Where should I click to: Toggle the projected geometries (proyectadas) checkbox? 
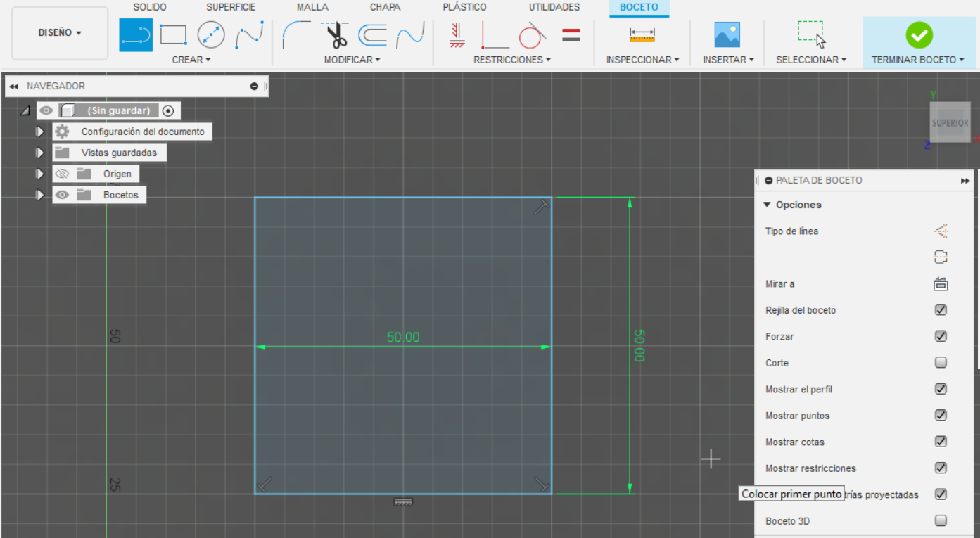(x=941, y=494)
